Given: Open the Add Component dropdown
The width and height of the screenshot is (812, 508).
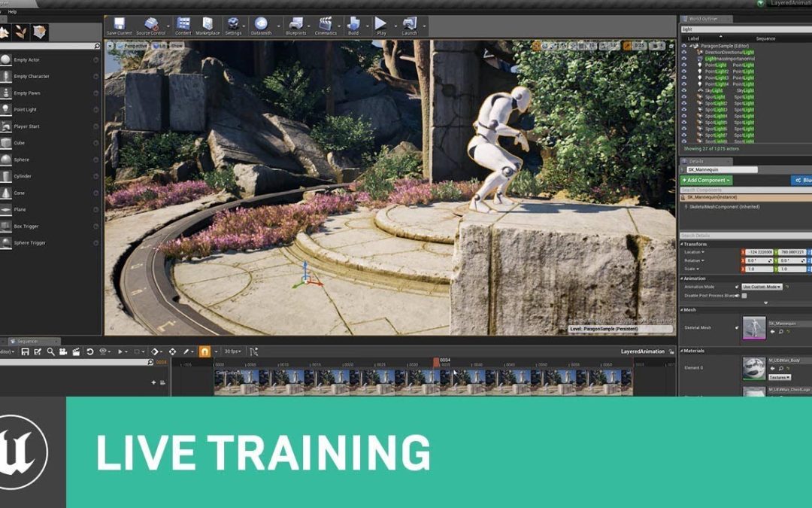Looking at the screenshot, I should (706, 181).
